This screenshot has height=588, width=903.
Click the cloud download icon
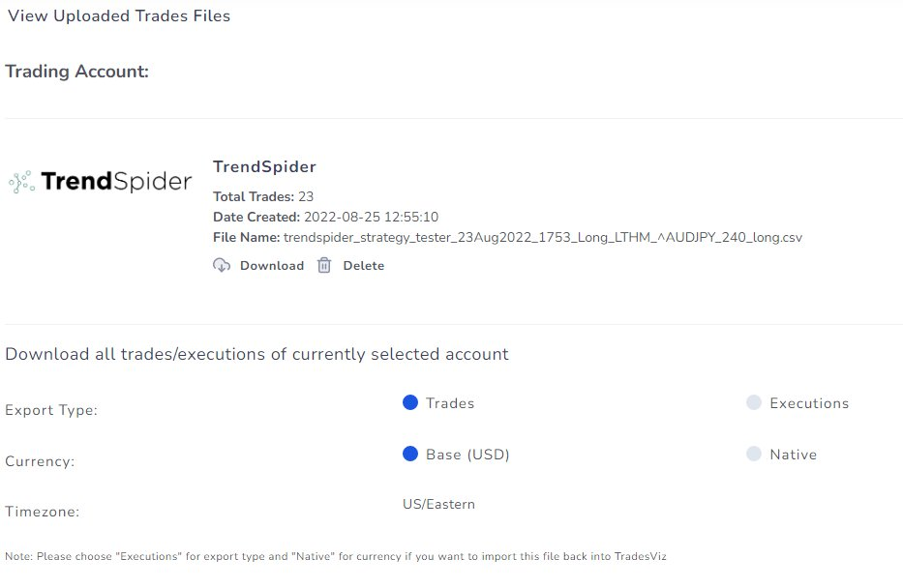pos(222,265)
